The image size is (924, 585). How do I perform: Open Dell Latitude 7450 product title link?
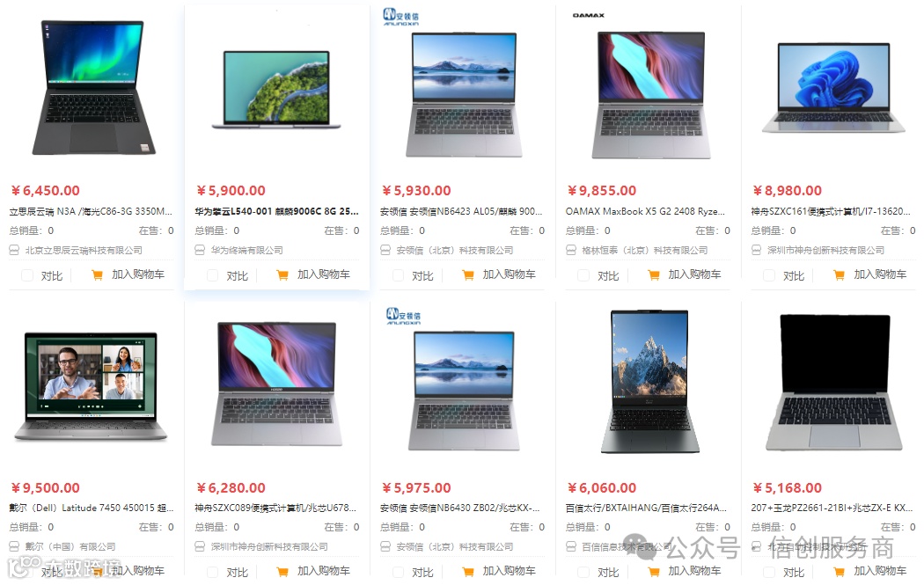pos(92,508)
